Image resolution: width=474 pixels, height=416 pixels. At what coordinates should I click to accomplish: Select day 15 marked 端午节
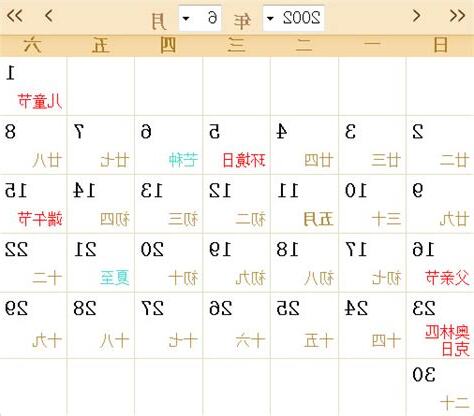tap(33, 204)
